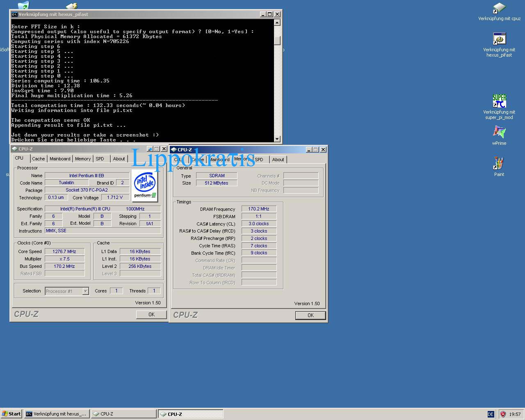Click OK in the left CPU-Z window
This screenshot has width=525, height=420.
(x=151, y=315)
